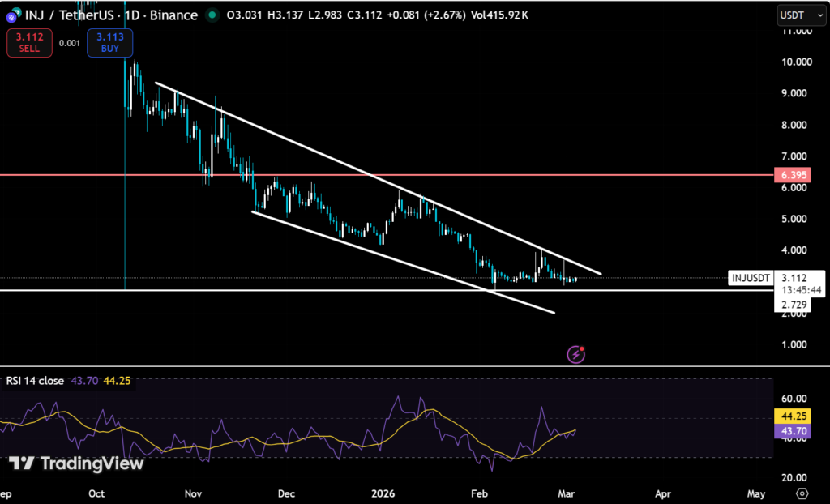Click the yellow 44.25 RSI value tag

point(791,415)
